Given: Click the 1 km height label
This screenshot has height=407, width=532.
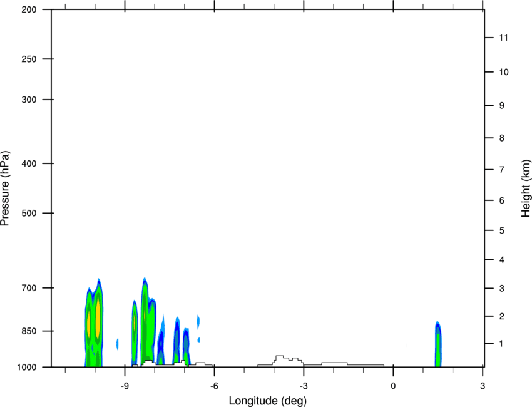Looking at the screenshot, I should (x=502, y=344).
